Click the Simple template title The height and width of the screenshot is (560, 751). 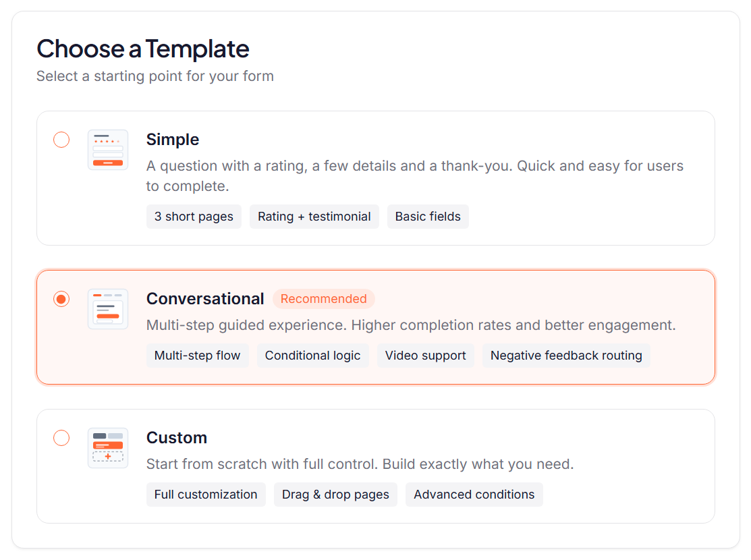[173, 140]
